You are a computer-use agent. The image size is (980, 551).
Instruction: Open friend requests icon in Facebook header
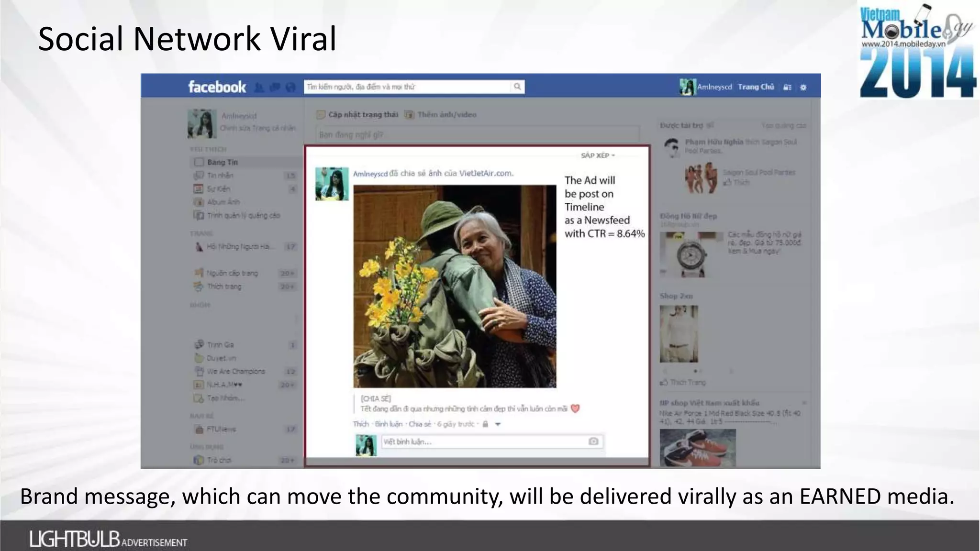(x=259, y=88)
